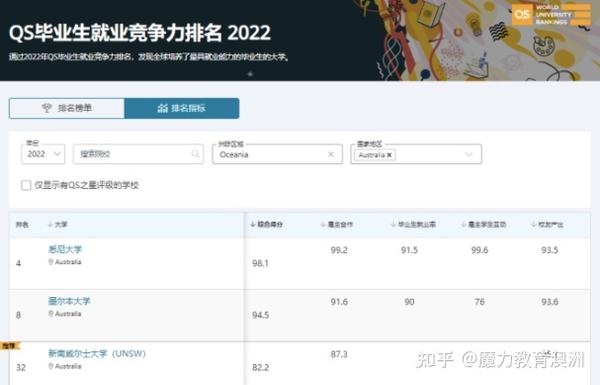Toggle the QS stars rated schools checkbox
Viewport: 600px width, 385px height.
tap(26, 185)
